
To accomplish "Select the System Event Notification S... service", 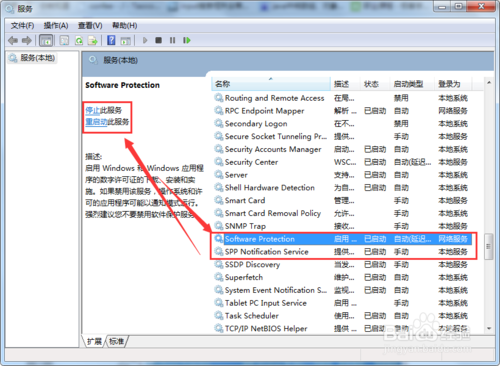I will (276, 290).
